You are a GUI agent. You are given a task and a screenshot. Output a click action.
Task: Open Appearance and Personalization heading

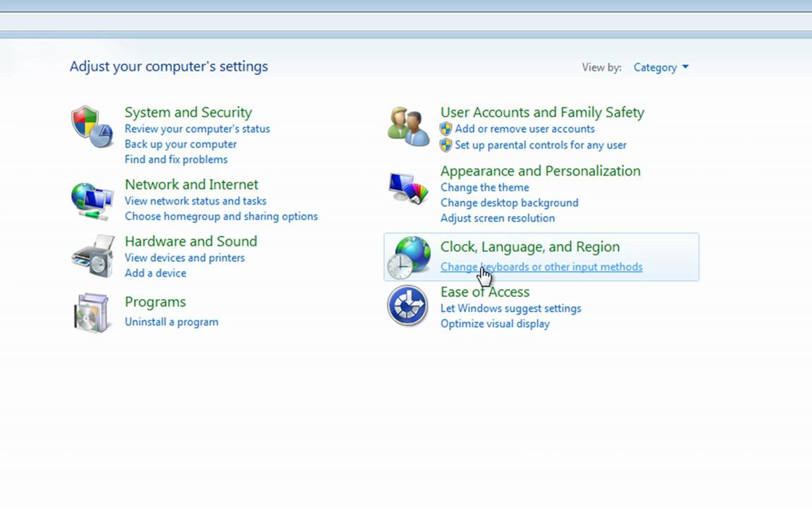[540, 171]
